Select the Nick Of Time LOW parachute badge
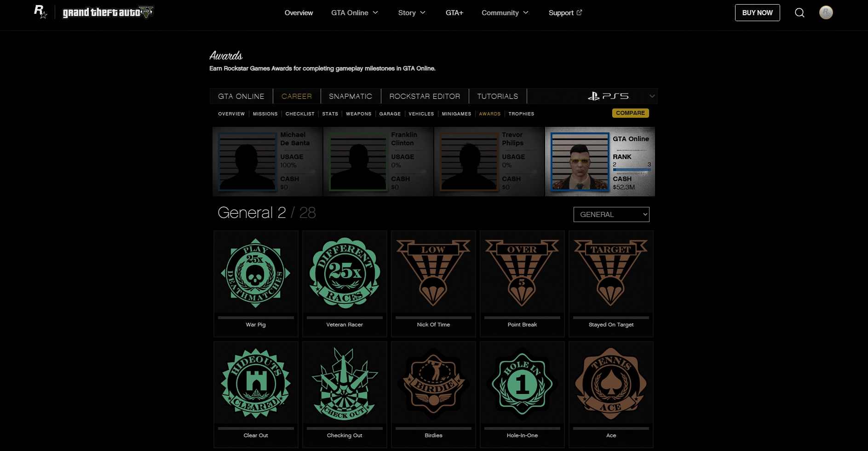Image resolution: width=868 pixels, height=451 pixels. click(433, 273)
